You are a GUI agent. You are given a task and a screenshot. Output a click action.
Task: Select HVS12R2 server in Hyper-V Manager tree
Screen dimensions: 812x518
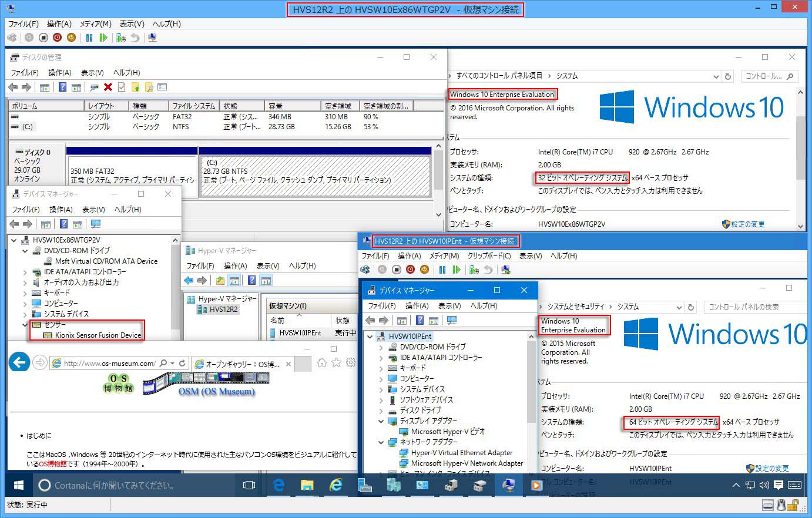[223, 310]
